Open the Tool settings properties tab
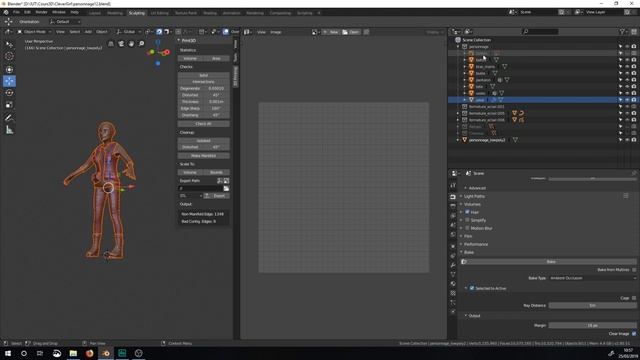Viewport: 640px width, 360px height. 453,185
